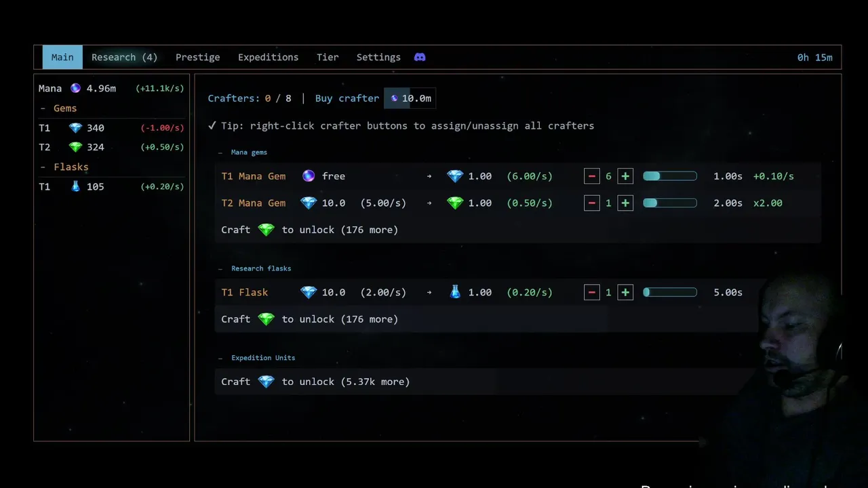Open the Expeditions tab
This screenshot has width=868, height=488.
pos(268,58)
